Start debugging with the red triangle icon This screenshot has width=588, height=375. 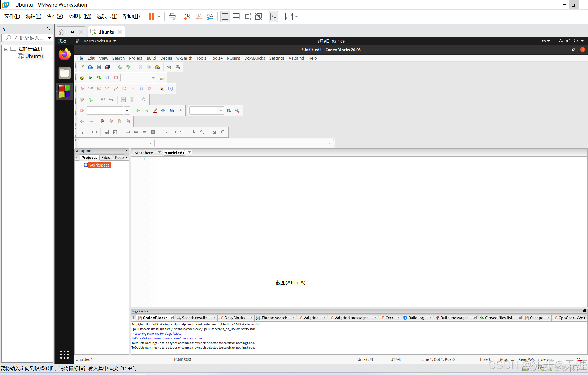[82, 89]
